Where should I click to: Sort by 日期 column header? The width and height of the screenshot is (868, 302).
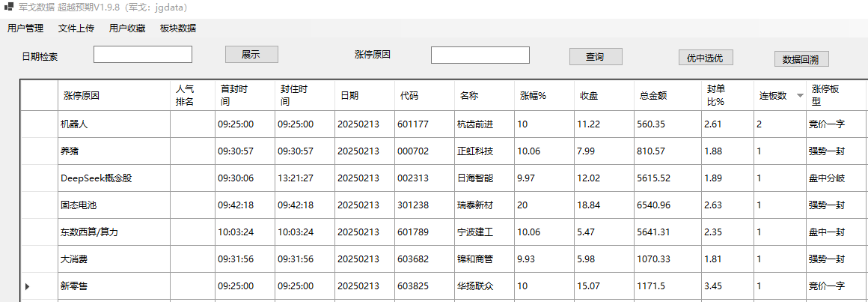click(364, 95)
